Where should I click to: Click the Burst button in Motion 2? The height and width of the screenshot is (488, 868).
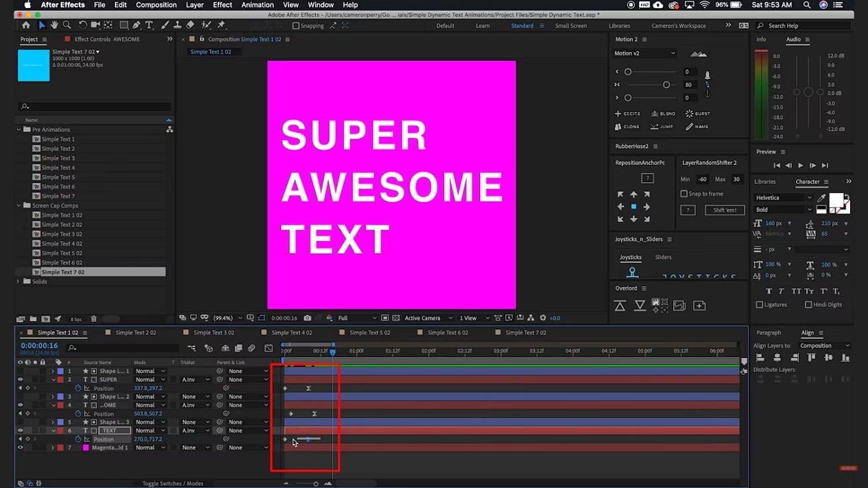[698, 113]
